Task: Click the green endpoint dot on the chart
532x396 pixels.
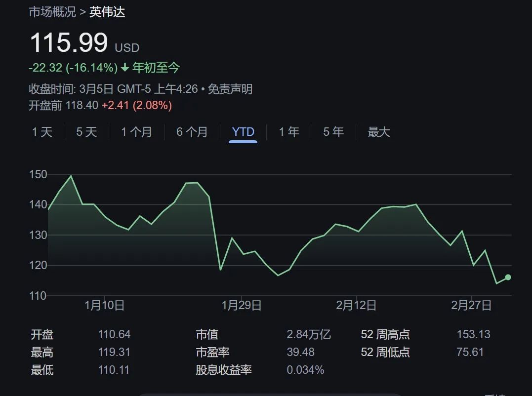Action: click(x=508, y=278)
